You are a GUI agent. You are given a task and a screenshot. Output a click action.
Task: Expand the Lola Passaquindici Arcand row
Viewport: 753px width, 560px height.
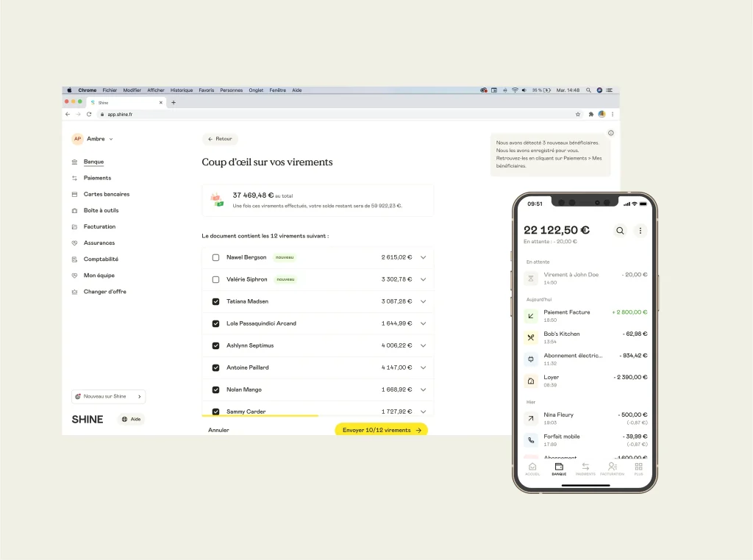tap(423, 324)
